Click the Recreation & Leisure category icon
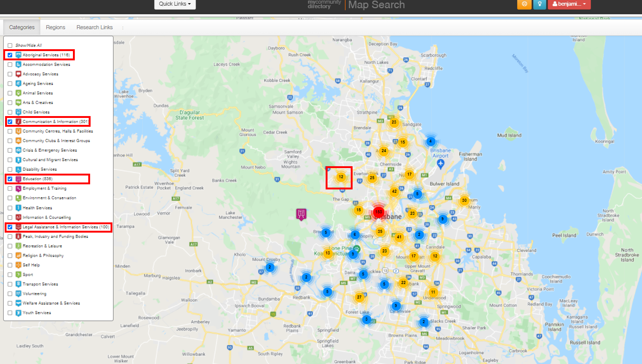The image size is (642, 364). coord(19,246)
